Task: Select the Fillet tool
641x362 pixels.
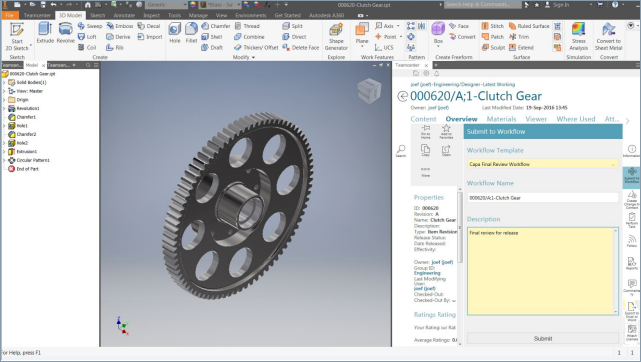Action: point(191,33)
